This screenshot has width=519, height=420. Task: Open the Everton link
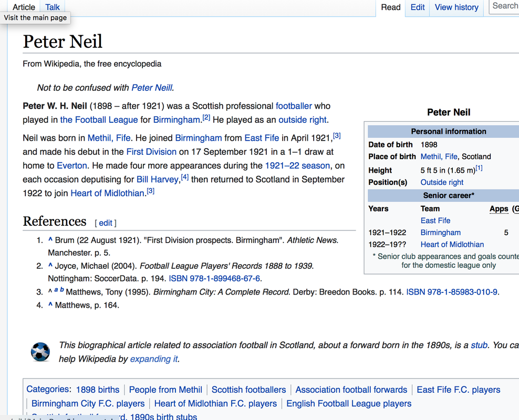coord(72,165)
